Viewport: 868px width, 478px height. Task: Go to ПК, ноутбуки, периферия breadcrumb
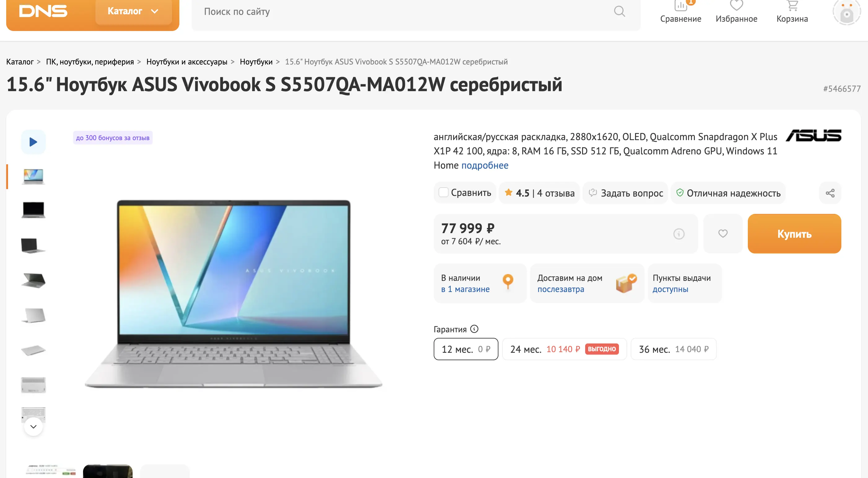coord(90,62)
